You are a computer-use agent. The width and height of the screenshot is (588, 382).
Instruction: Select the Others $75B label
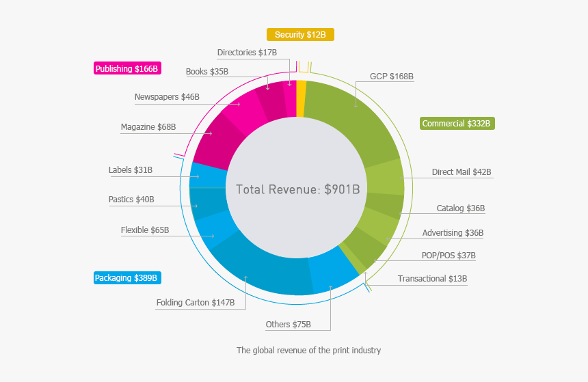point(288,324)
